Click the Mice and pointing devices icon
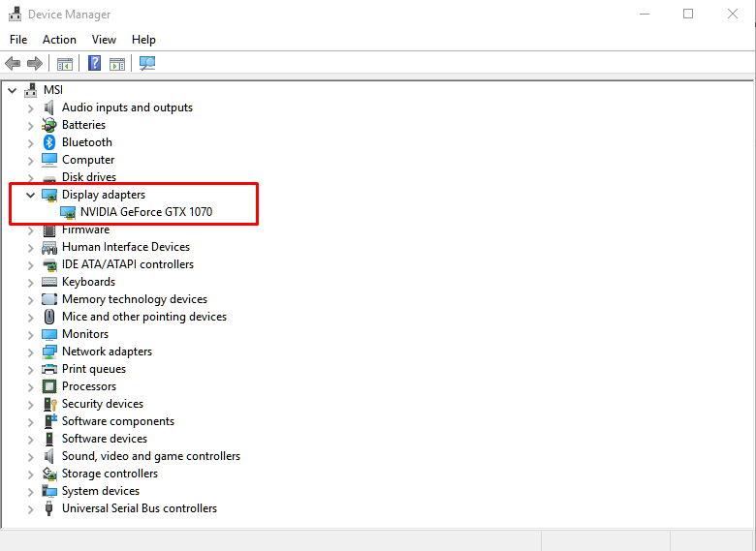The image size is (756, 551). point(49,317)
